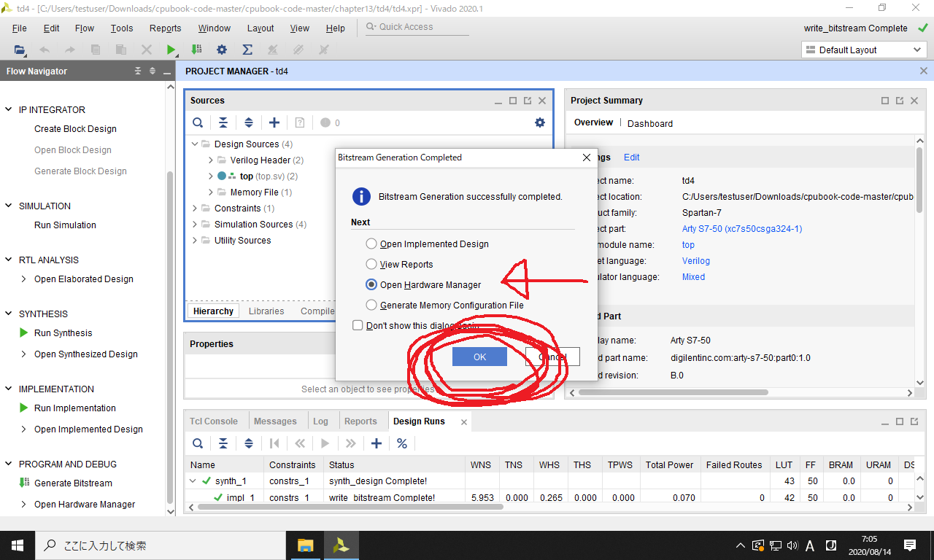Click Verilog target language link
The image size is (934, 560).
coord(695,261)
